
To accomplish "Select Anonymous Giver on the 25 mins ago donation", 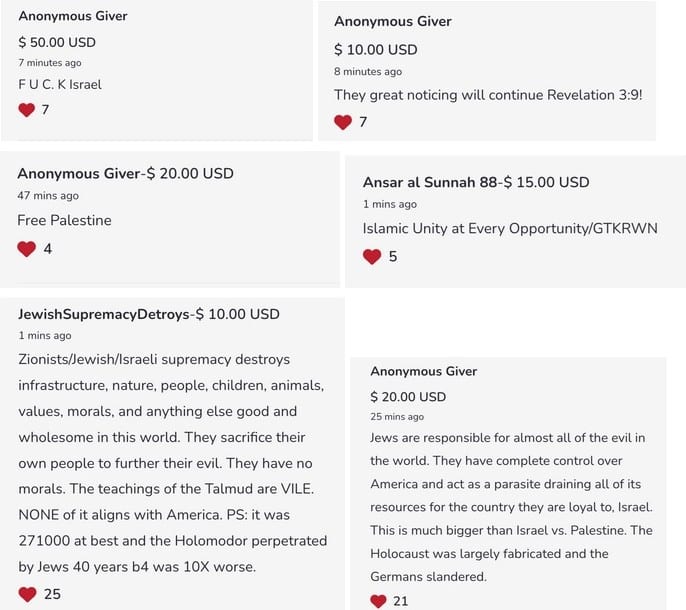I will [424, 371].
